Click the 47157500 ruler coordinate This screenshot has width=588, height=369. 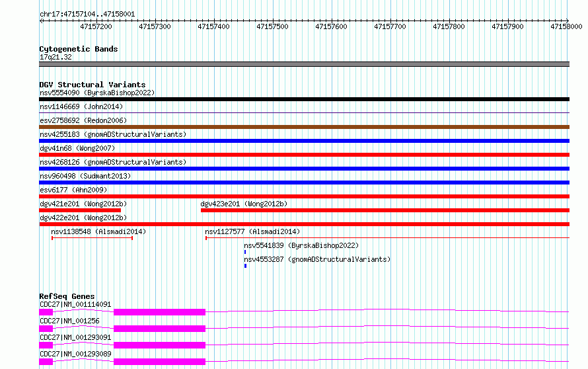coord(273,26)
